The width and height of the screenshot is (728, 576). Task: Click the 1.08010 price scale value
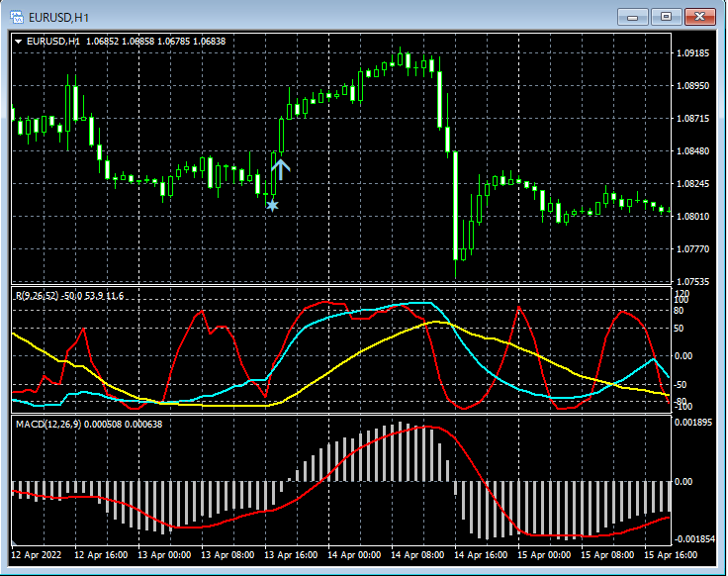point(692,217)
